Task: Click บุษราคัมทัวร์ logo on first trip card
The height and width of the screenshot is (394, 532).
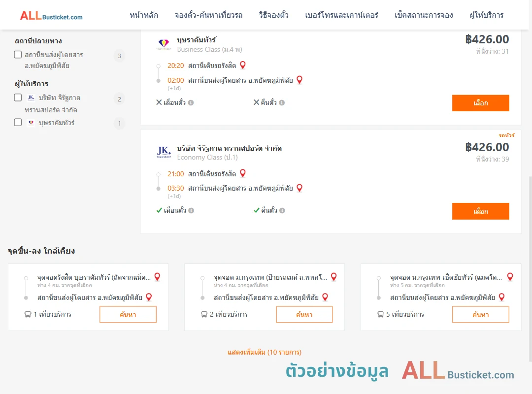Action: (x=164, y=44)
